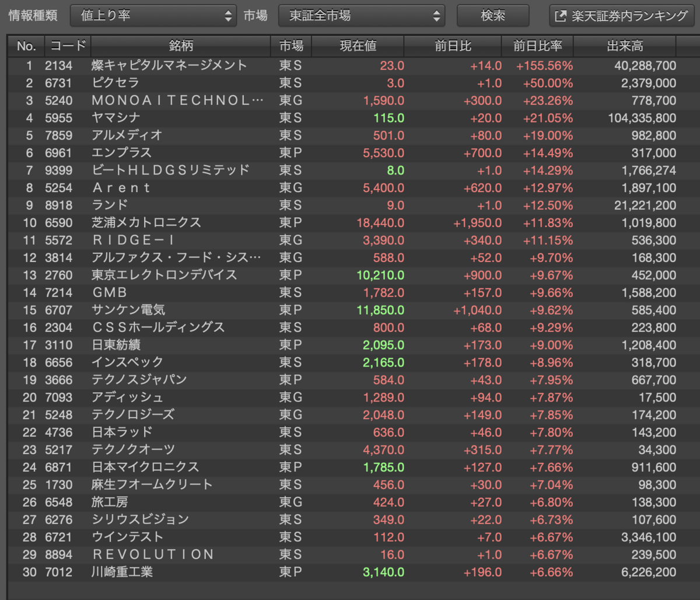Select the エンプラス stock name

[121, 153]
